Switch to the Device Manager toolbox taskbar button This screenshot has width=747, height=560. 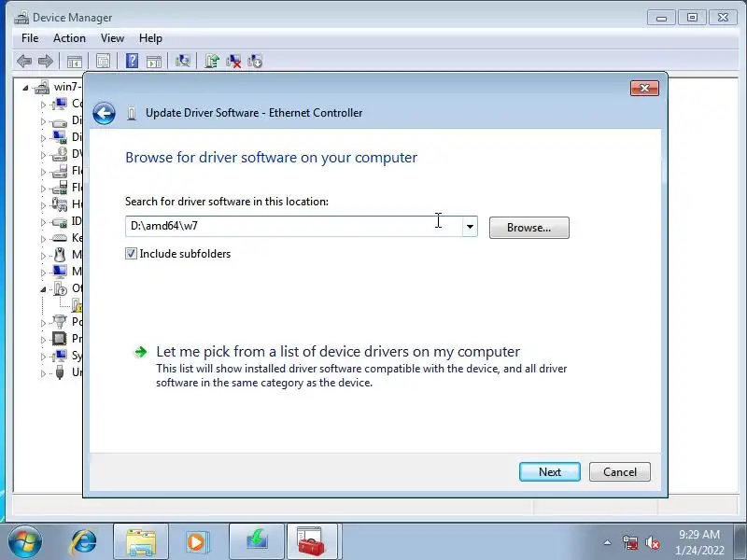coord(312,541)
